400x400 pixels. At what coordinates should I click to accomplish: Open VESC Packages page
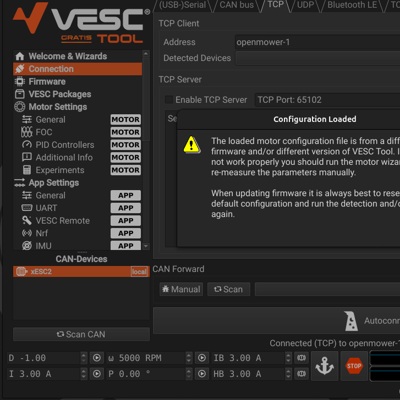pyautogui.click(x=77, y=94)
